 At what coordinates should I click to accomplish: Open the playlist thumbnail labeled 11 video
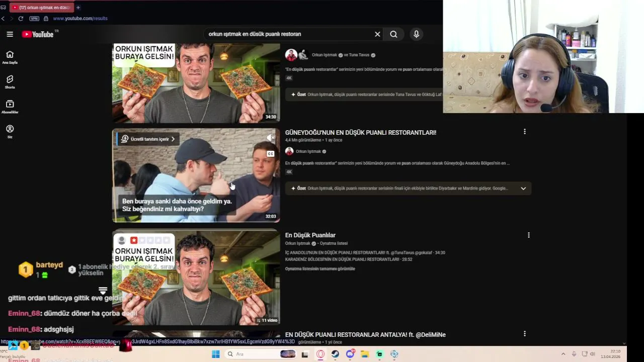196,278
